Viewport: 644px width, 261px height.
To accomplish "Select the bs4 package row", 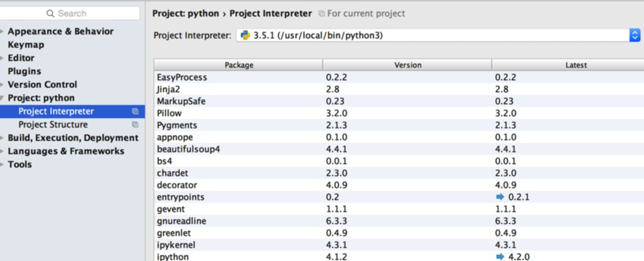I will tap(399, 161).
